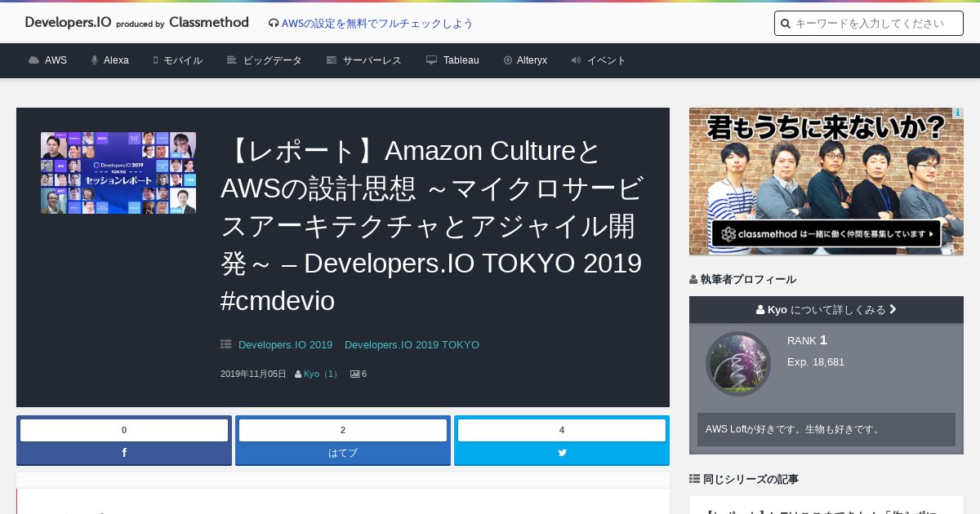Click the category list icon before Developers.IO 2019
980x514 pixels.
[226, 344]
